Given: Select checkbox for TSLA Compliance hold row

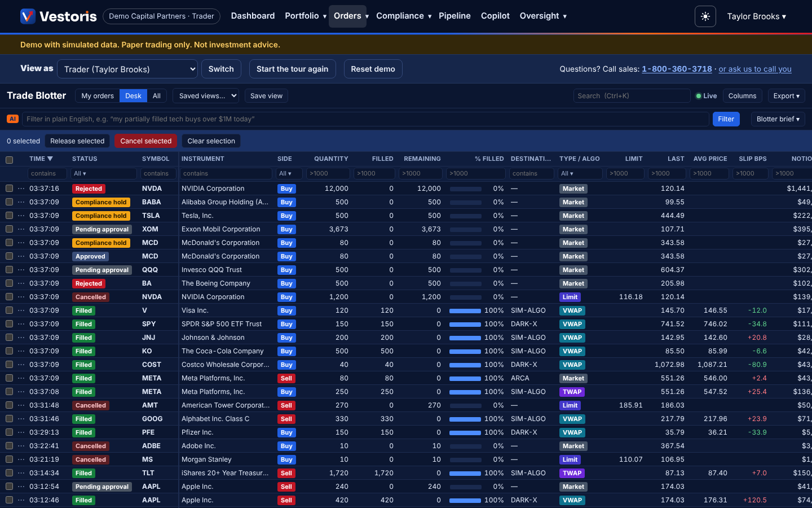Looking at the screenshot, I should tap(9, 216).
